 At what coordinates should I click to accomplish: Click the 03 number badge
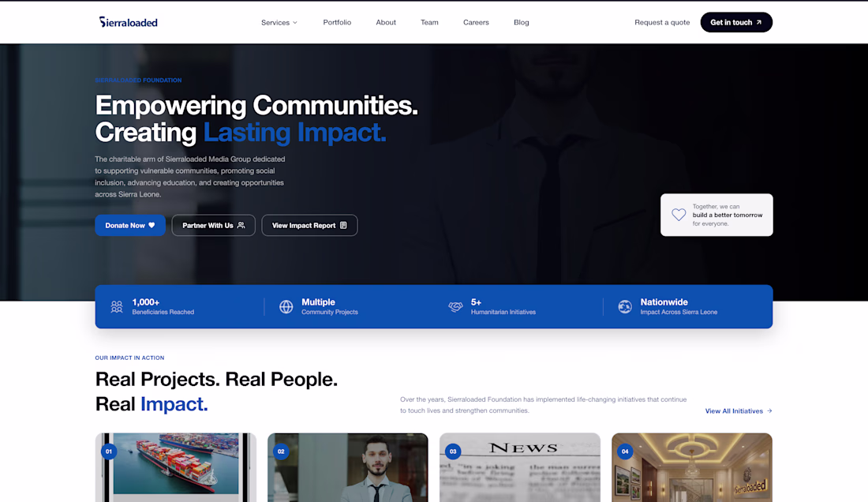pos(453,451)
